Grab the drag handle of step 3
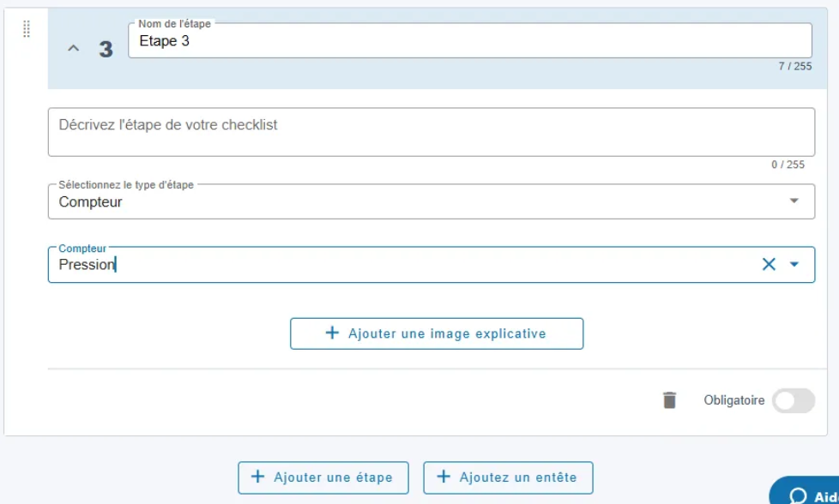The height and width of the screenshot is (504, 839). coord(27,28)
